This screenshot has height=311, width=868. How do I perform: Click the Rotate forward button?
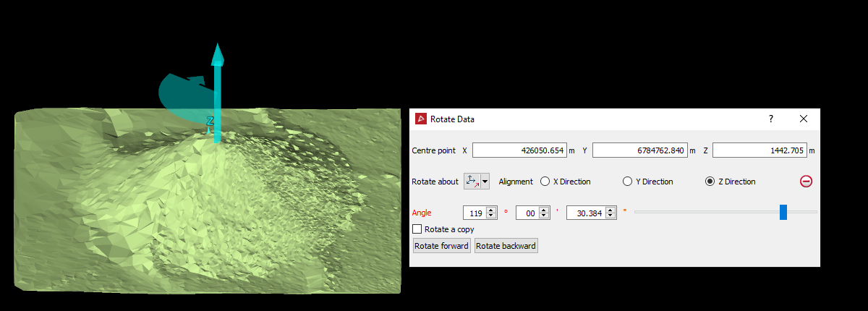tap(442, 246)
